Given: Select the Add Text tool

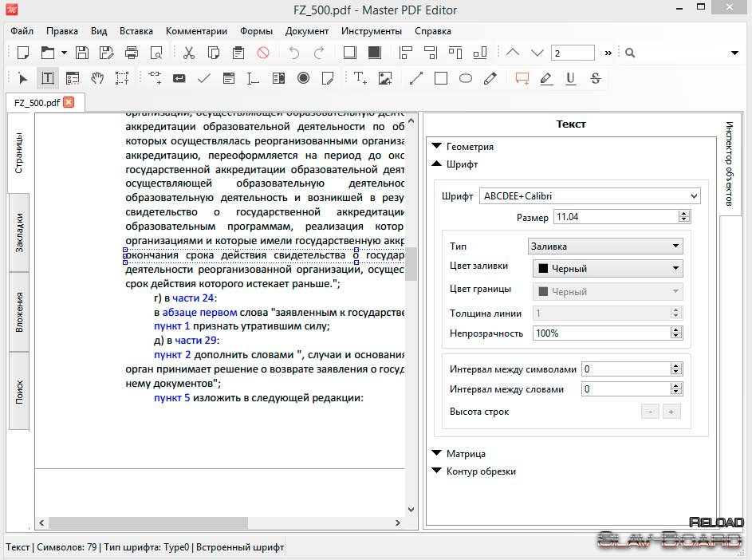Looking at the screenshot, I should pos(360,78).
